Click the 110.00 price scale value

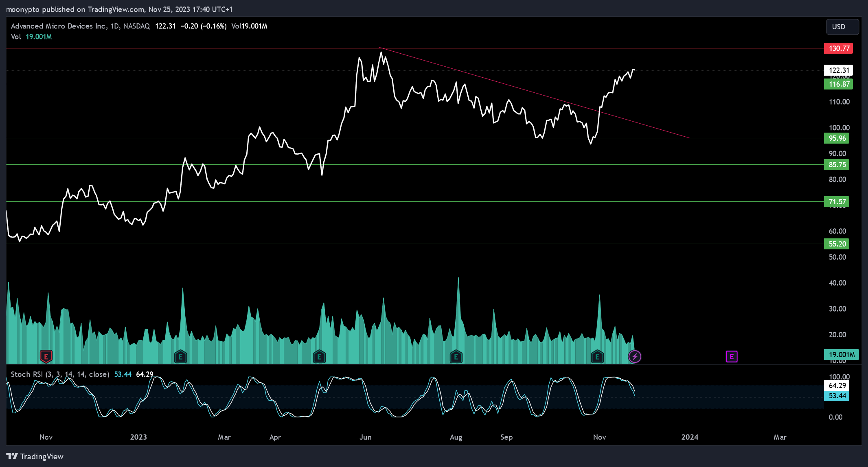coord(839,102)
